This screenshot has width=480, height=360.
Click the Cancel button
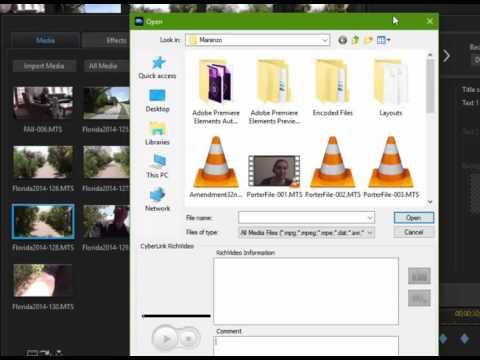point(414,232)
